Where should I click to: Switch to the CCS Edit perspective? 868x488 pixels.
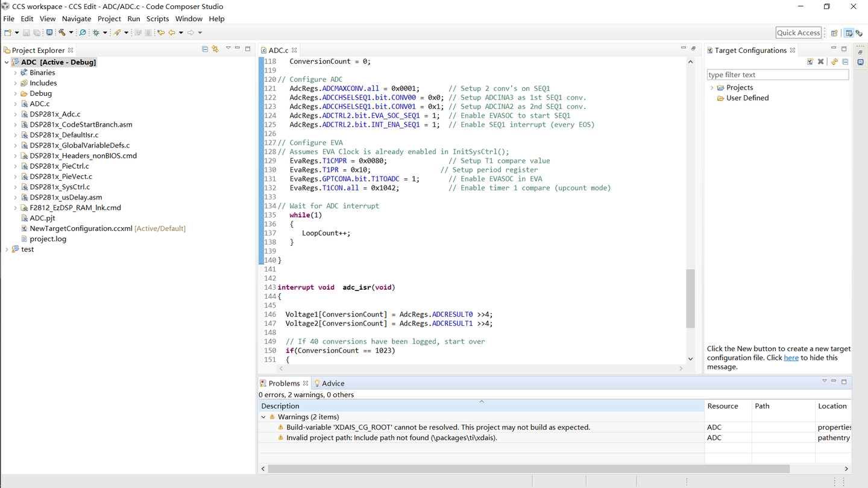(849, 33)
